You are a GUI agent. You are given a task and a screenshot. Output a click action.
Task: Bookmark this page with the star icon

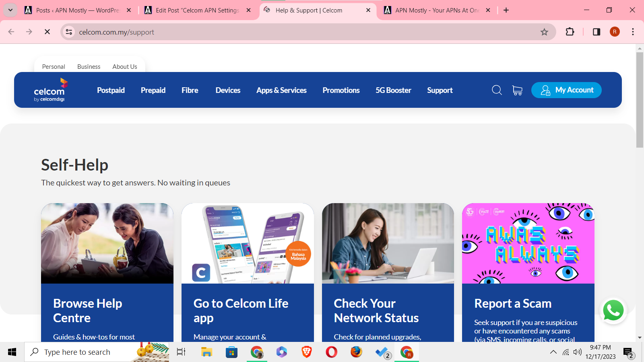[x=544, y=32]
